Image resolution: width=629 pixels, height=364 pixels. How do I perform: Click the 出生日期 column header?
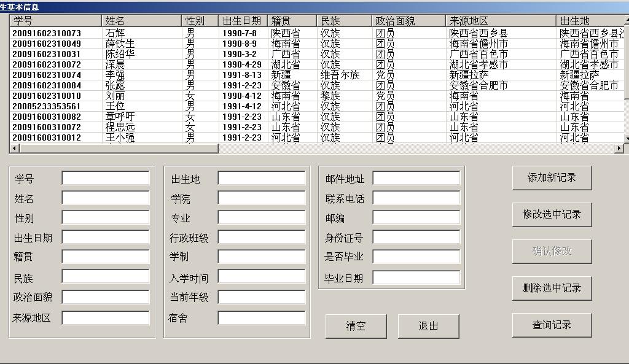tap(243, 21)
